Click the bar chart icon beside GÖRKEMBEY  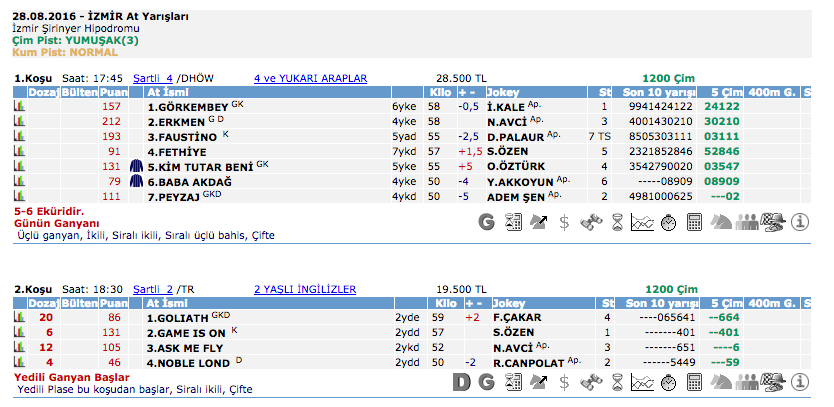(19, 106)
